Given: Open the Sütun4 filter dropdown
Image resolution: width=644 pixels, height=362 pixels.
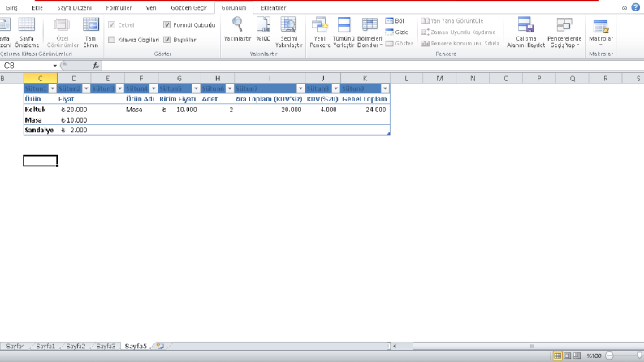Looking at the screenshot, I should tap(153, 88).
